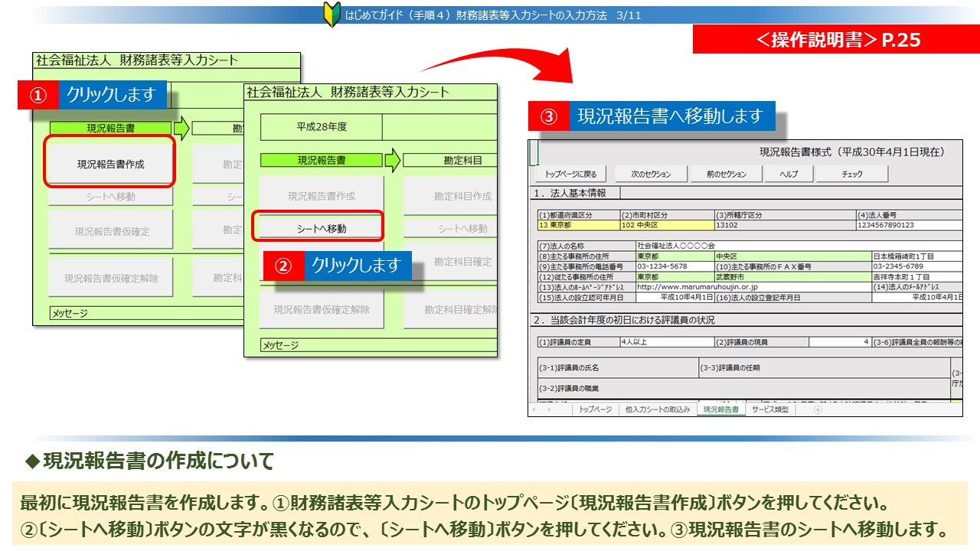Select cell 13 東京都

[577, 225]
